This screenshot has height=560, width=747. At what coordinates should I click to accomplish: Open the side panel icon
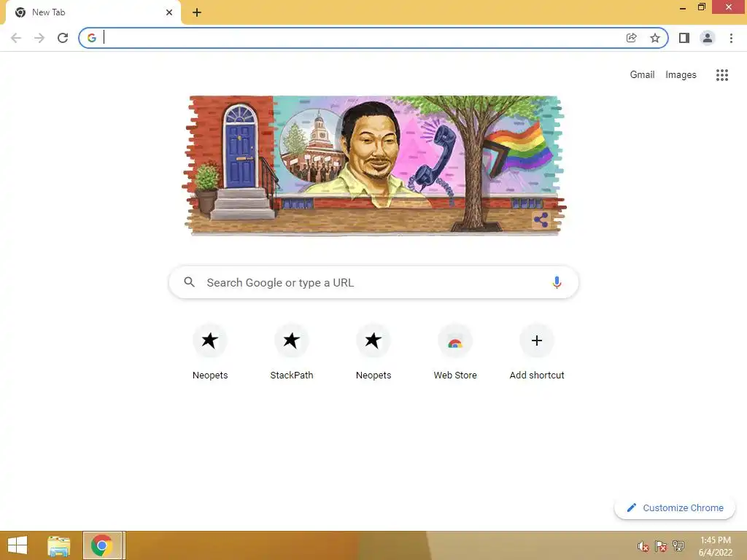coord(684,38)
